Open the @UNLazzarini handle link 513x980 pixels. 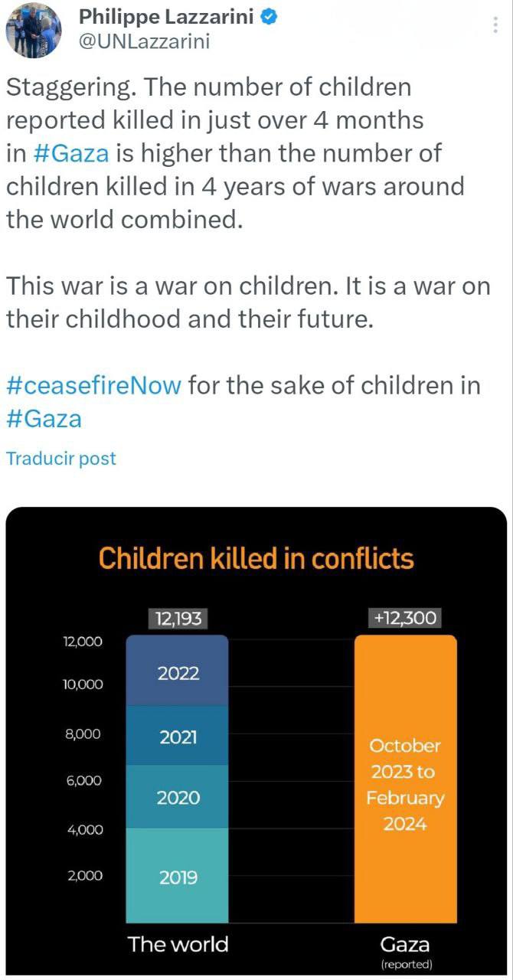pos(145,42)
